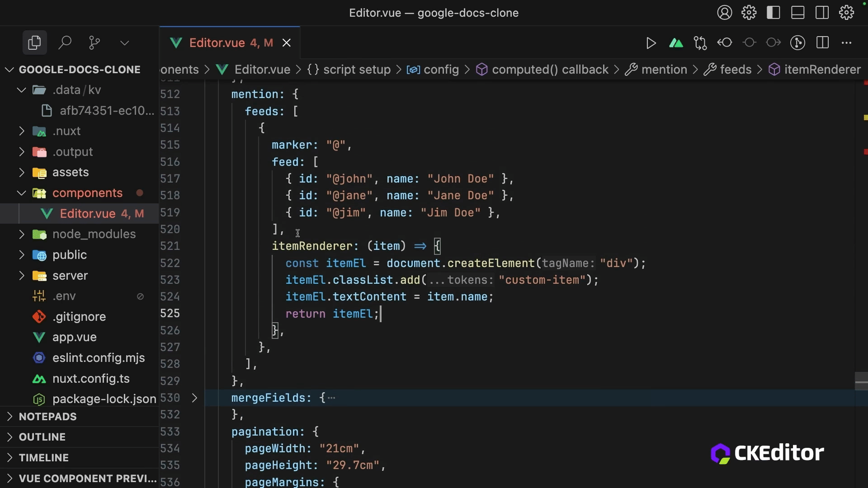868x488 pixels.
Task: Click line number 525 in the gutter
Action: [170, 314]
